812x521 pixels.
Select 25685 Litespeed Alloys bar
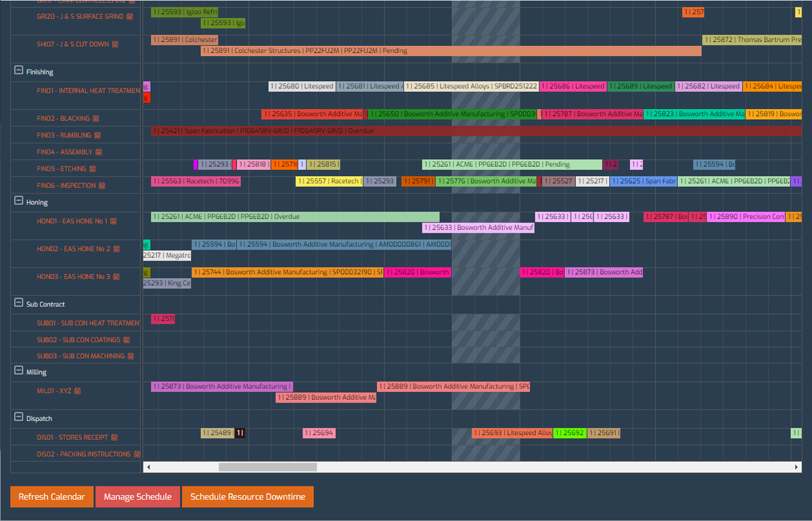(x=471, y=87)
